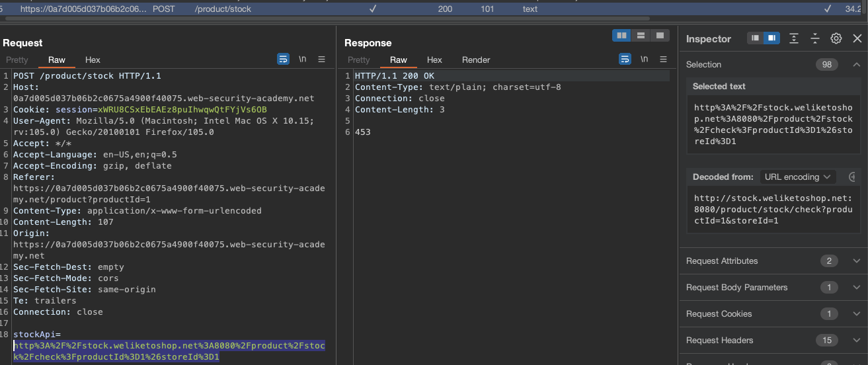Open URL encoding decode type dropdown
Image resolution: width=868 pixels, height=365 pixels.
click(798, 177)
